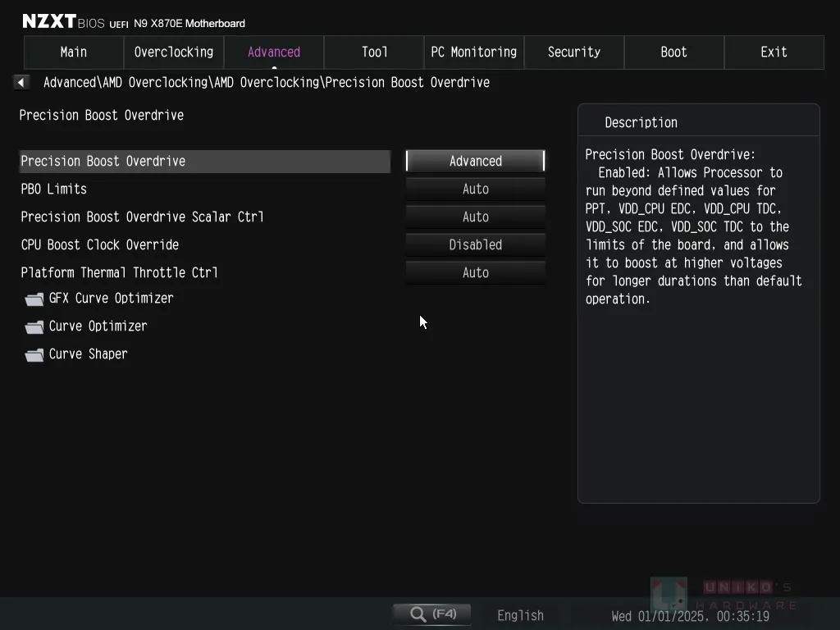
Task: Select the Platform Thermal Throttle Ctrl label
Action: click(119, 272)
